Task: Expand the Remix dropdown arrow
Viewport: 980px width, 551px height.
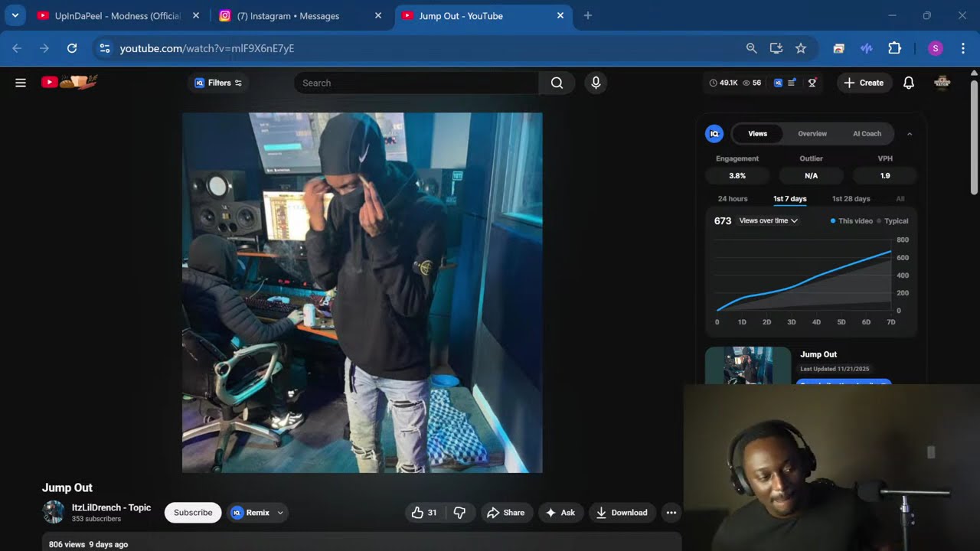Action: point(280,513)
